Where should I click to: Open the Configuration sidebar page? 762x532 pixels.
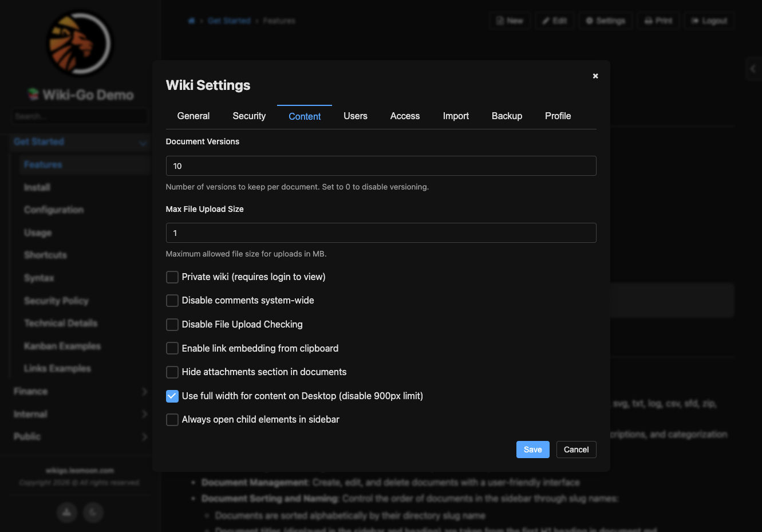click(54, 210)
